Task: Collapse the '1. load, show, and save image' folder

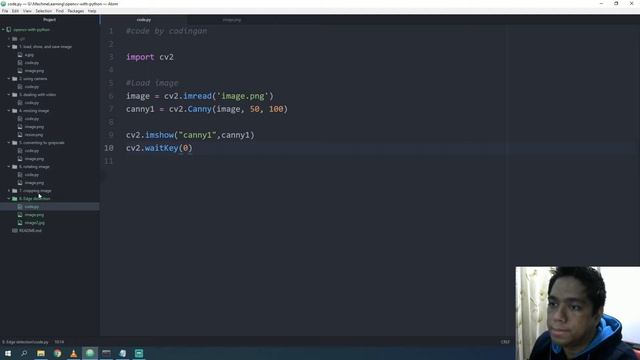Action: point(9,47)
